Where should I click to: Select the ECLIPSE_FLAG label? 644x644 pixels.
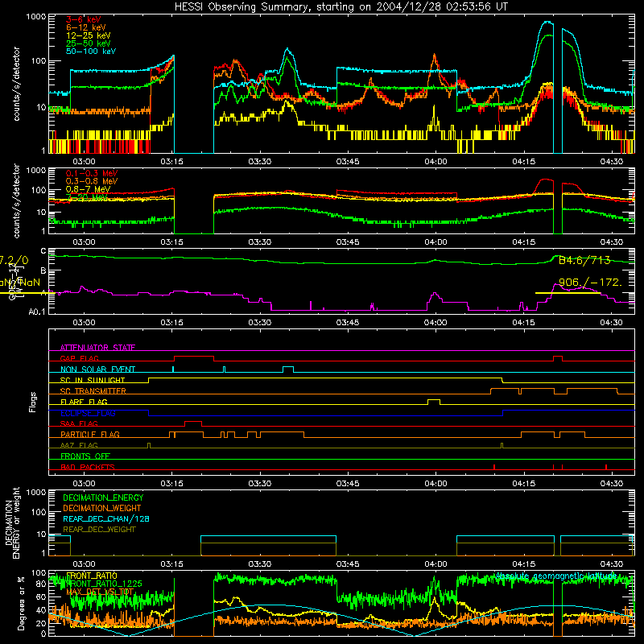(x=88, y=413)
